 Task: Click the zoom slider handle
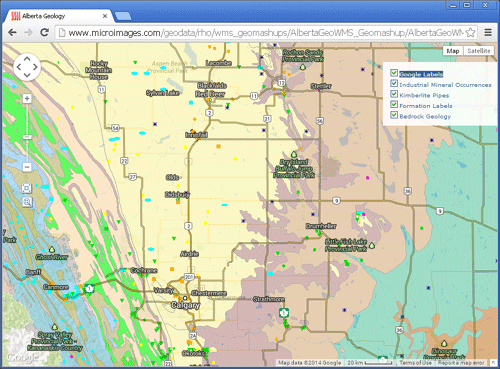(27, 137)
